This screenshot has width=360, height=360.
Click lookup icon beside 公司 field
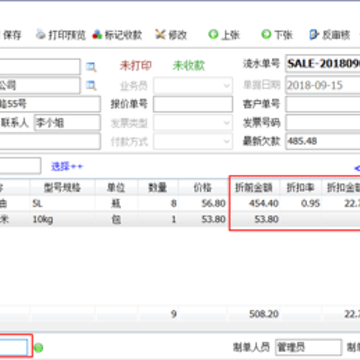click(x=91, y=85)
